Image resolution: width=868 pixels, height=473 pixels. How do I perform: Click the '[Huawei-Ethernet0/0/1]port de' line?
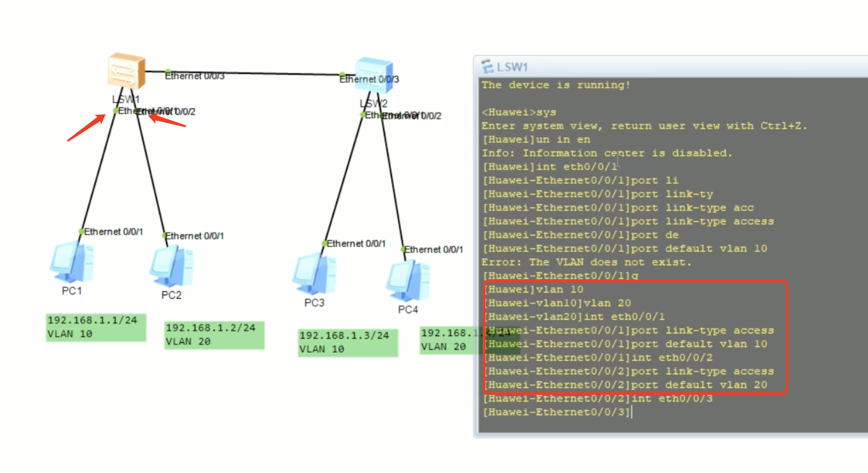tap(580, 235)
